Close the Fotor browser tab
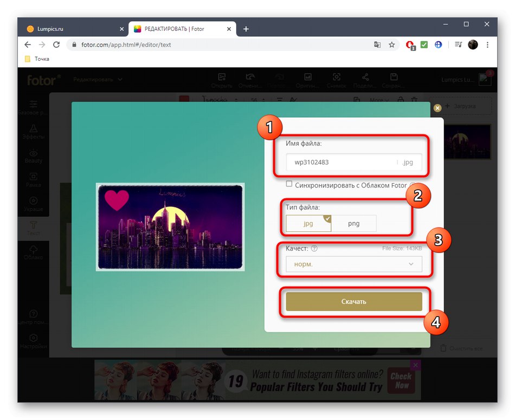The image size is (515, 420). 229,29
